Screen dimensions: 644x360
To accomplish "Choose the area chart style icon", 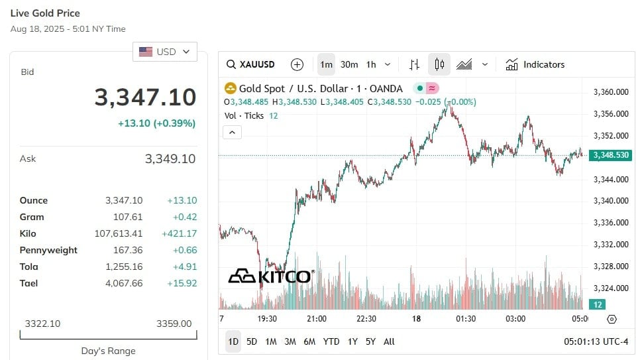I will coord(464,64).
